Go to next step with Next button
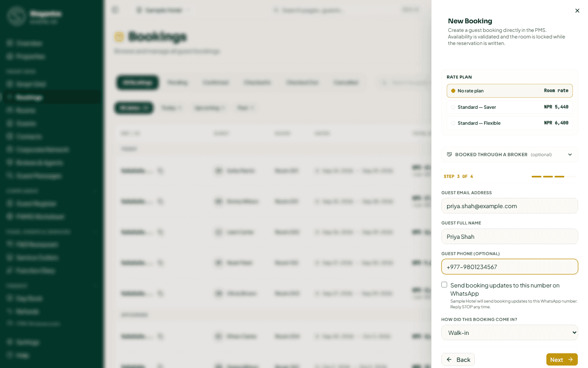 click(562, 359)
